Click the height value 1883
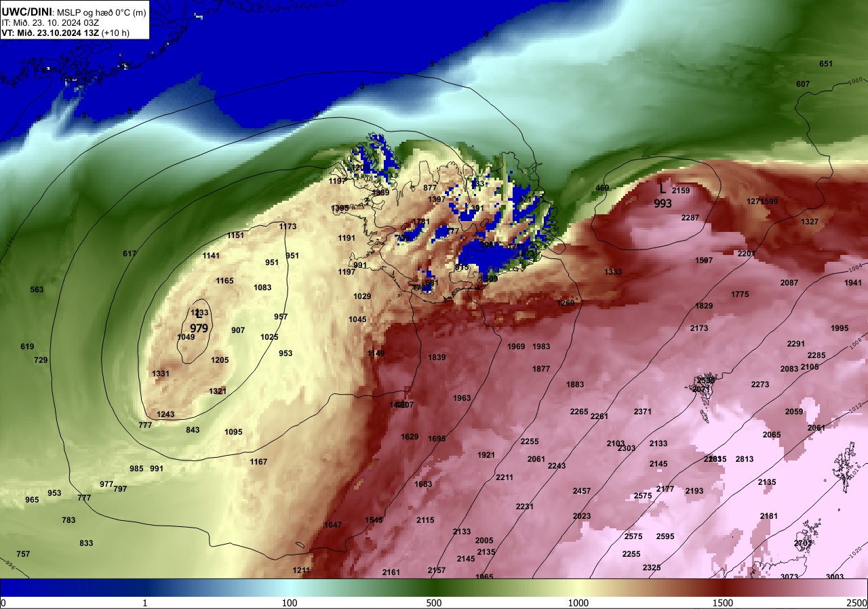 575,385
